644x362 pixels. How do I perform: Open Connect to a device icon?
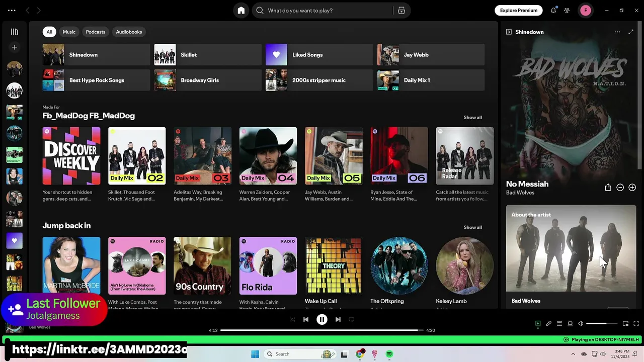point(570,324)
